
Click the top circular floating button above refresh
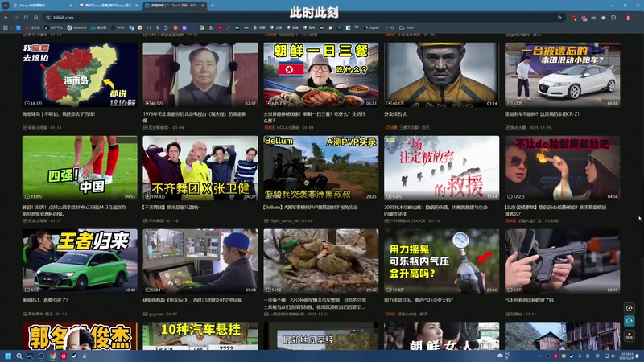coord(629,308)
